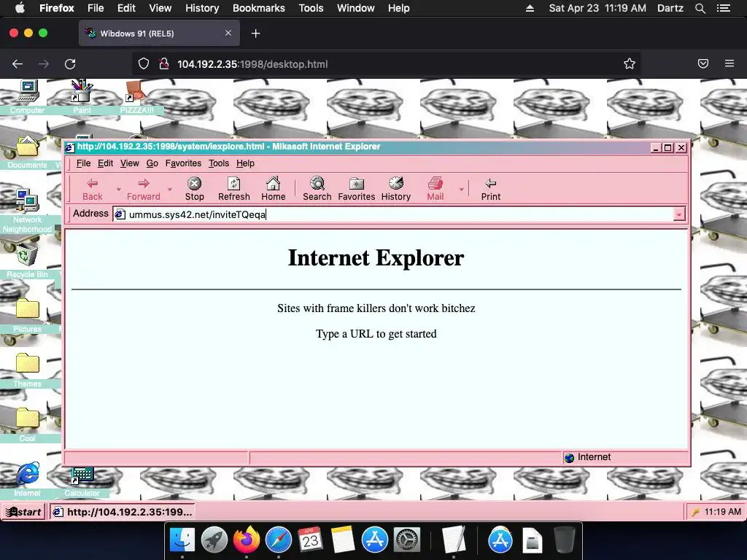
Task: Click the taskbar clock showing 11:19 AM
Action: pyautogui.click(x=723, y=512)
